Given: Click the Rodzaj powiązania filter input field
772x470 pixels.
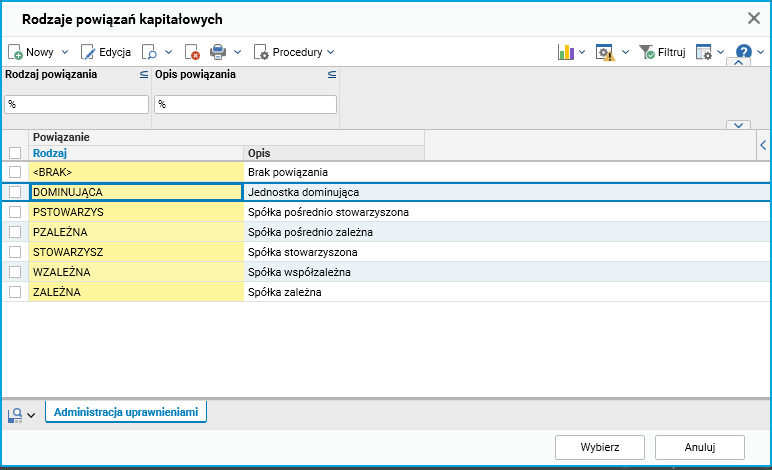Looking at the screenshot, I should click(77, 104).
